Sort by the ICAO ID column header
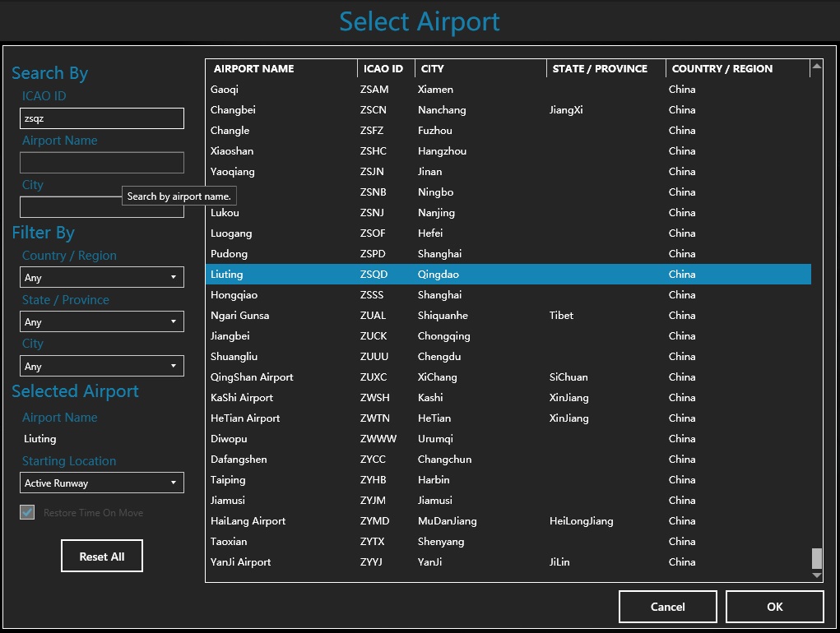Image resolution: width=840 pixels, height=633 pixels. pos(383,69)
